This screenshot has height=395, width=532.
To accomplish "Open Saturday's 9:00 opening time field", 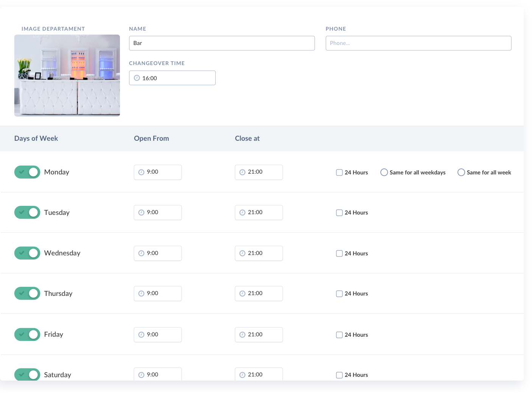I will [158, 374].
